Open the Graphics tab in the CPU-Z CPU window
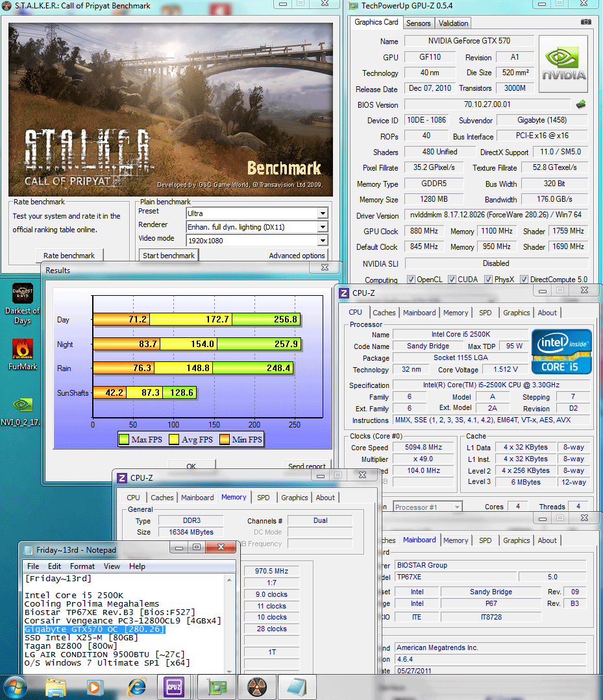This screenshot has width=603, height=700. (x=516, y=313)
